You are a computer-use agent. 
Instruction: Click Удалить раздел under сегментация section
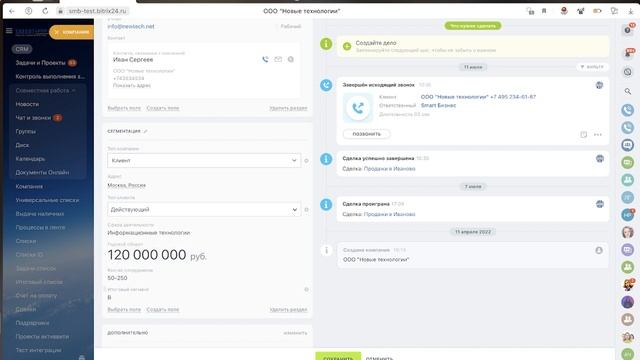(x=288, y=310)
